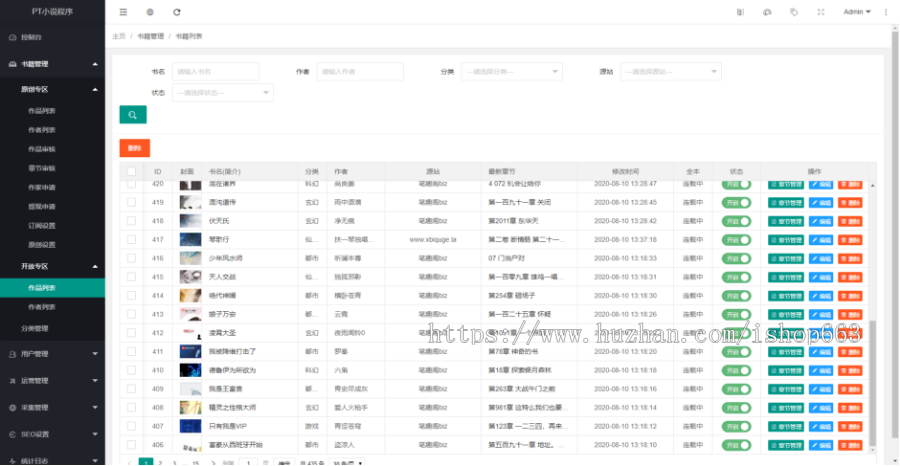The height and width of the screenshot is (466, 900).
Task: Toggle the 开启 status switch for ID 418
Action: 737,221
